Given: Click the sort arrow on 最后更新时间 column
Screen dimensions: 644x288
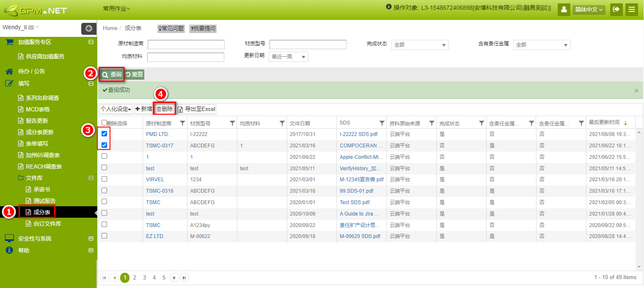Looking at the screenshot, I should pyautogui.click(x=625, y=123).
